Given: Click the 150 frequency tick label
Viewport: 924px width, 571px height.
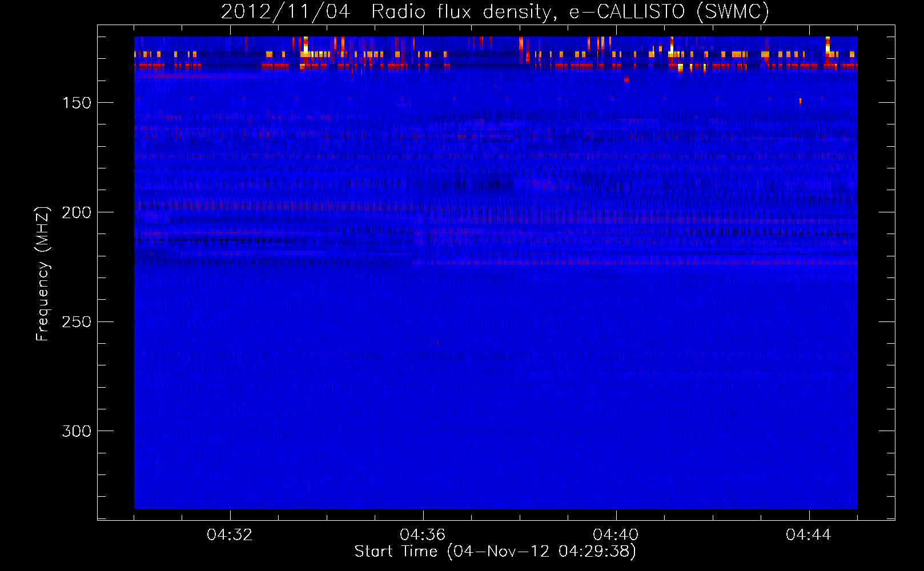Looking at the screenshot, I should coord(77,103).
